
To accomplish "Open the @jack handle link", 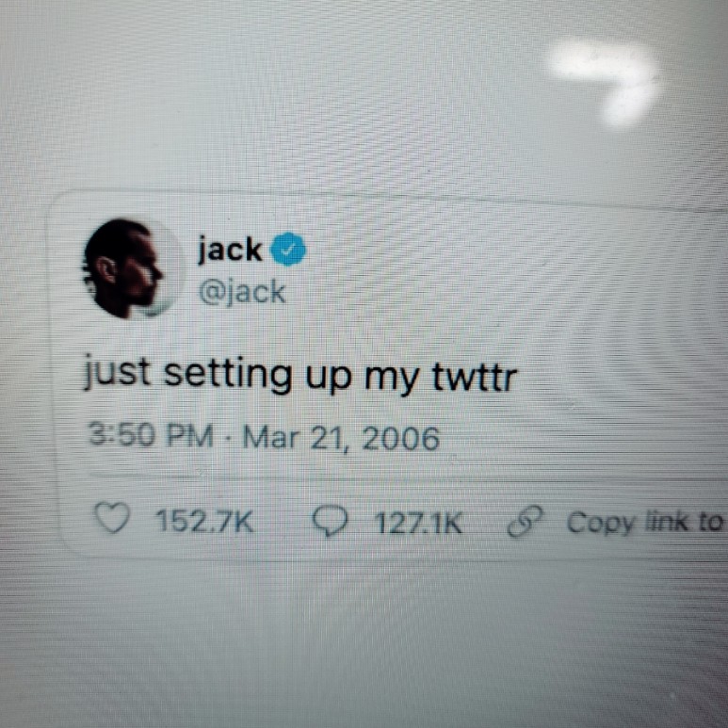I will pos(241,293).
